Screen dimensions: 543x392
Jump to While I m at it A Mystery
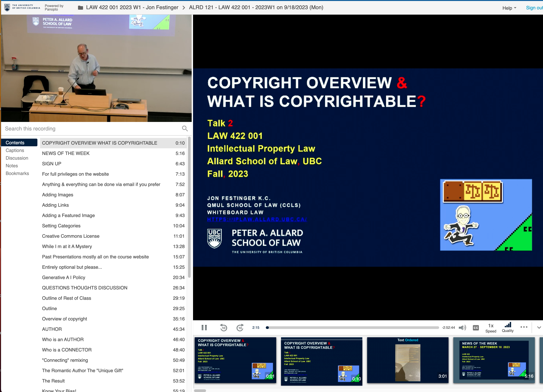[113, 246]
